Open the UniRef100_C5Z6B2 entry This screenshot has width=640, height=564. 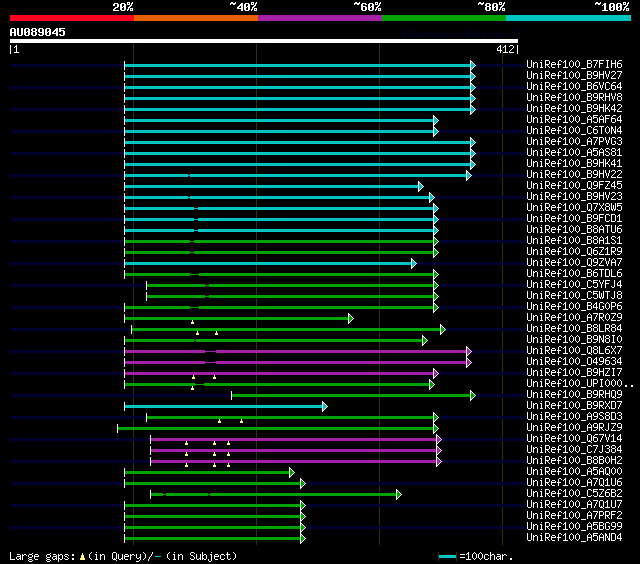coord(574,494)
